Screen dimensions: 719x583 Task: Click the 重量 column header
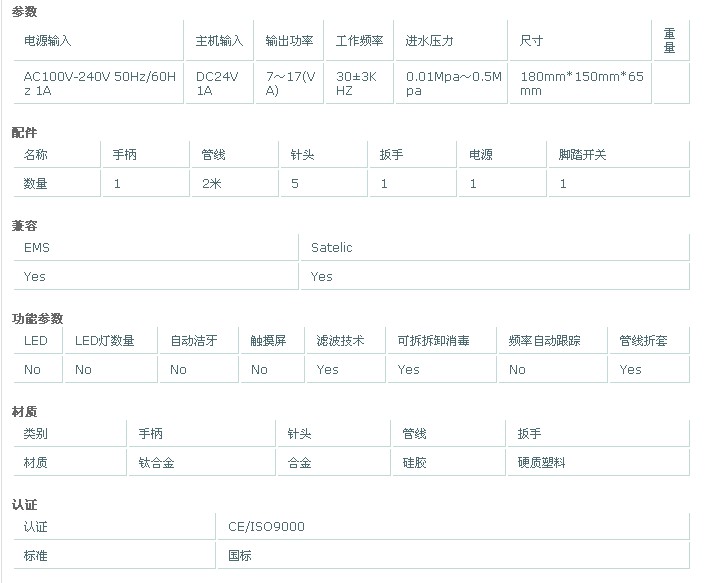[670, 41]
